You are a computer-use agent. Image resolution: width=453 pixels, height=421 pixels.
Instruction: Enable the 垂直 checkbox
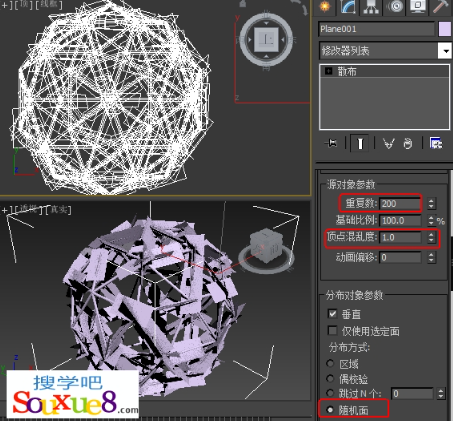coord(332,314)
